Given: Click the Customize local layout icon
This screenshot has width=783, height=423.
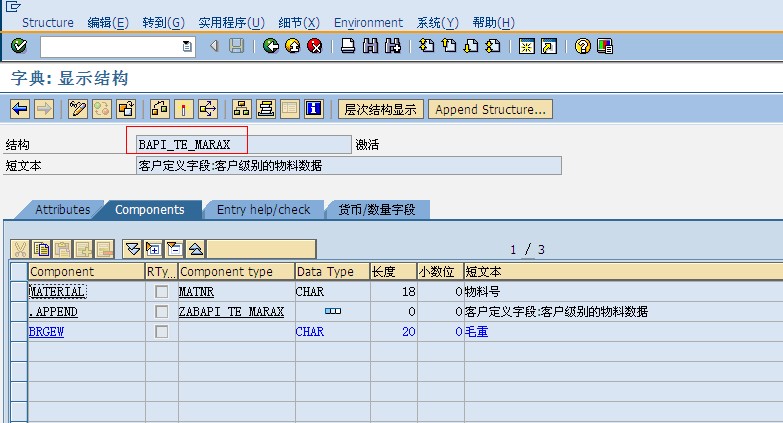Looking at the screenshot, I should 604,46.
